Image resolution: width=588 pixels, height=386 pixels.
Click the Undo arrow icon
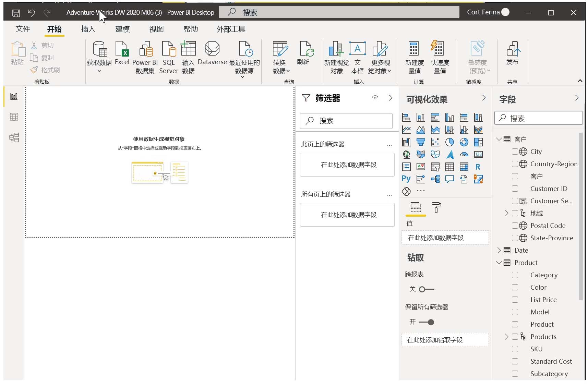tap(32, 13)
